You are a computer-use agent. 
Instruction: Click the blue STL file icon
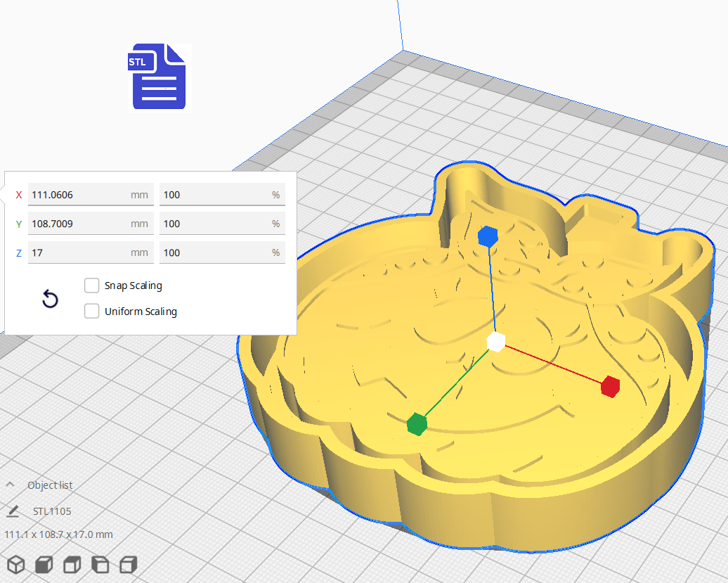pyautogui.click(x=158, y=77)
